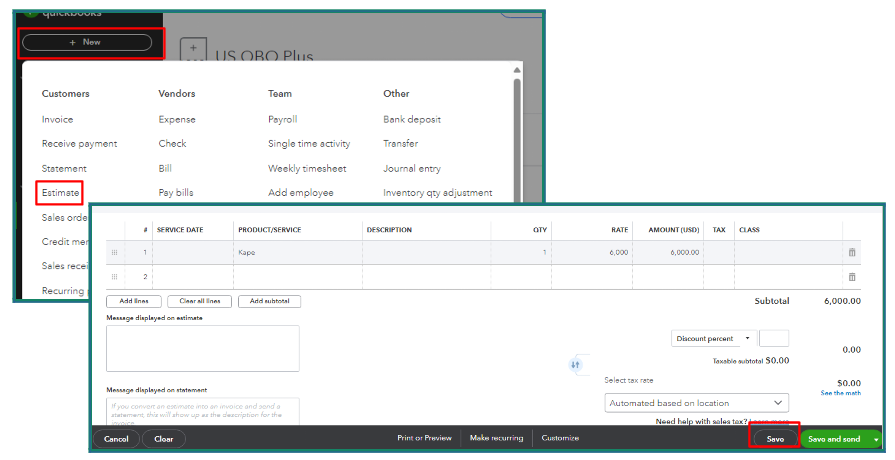This screenshot has width=895, height=460.
Task: Open the Save and send dropdown arrow
Action: pos(876,439)
